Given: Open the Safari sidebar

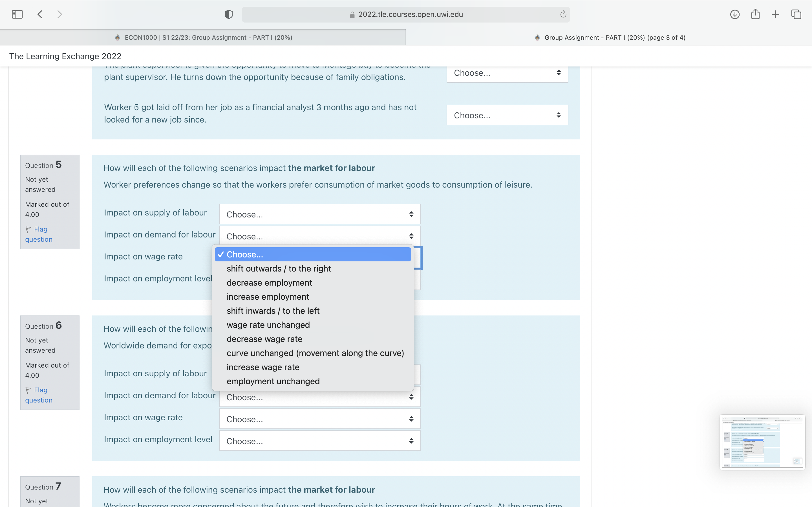Looking at the screenshot, I should point(17,14).
